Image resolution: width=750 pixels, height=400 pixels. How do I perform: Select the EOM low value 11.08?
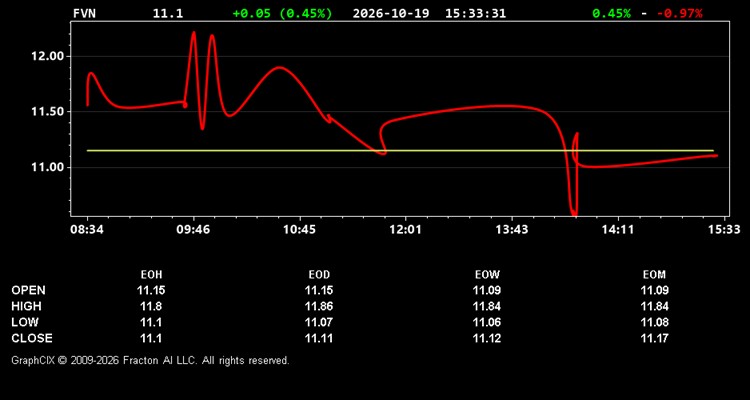654,322
